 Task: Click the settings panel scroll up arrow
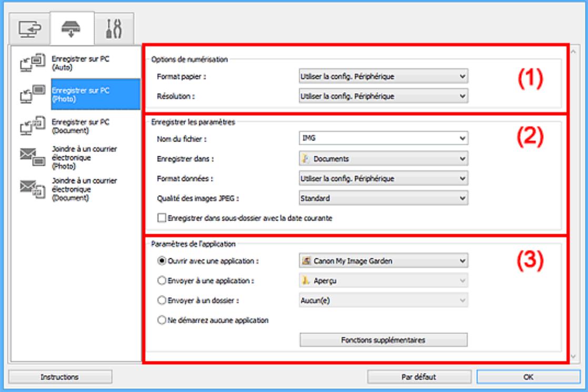click(573, 52)
